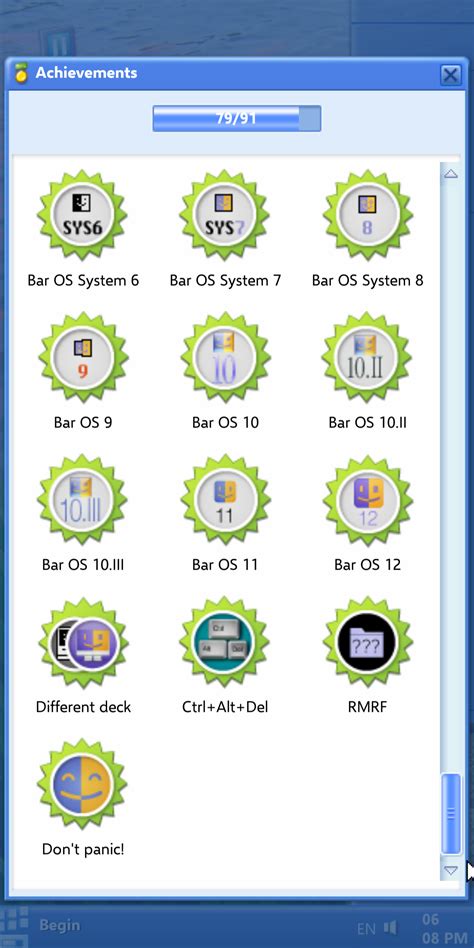Click the 'Bar OS 12' label
The height and width of the screenshot is (948, 474).
[x=368, y=565]
